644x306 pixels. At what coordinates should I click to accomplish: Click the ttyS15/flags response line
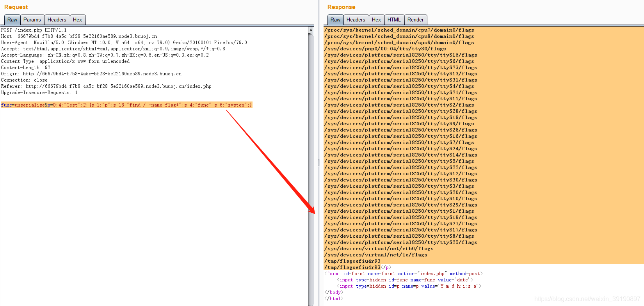401,55
